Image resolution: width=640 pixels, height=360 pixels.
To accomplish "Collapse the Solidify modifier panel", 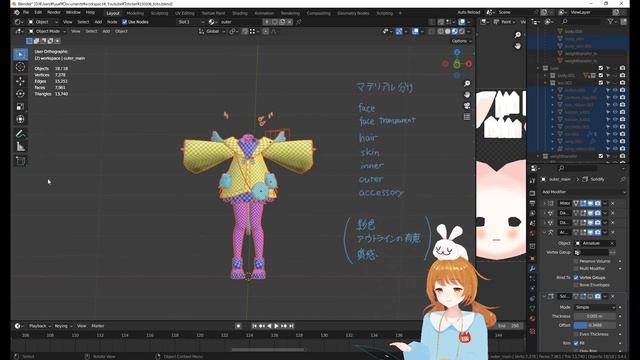I will [x=544, y=296].
